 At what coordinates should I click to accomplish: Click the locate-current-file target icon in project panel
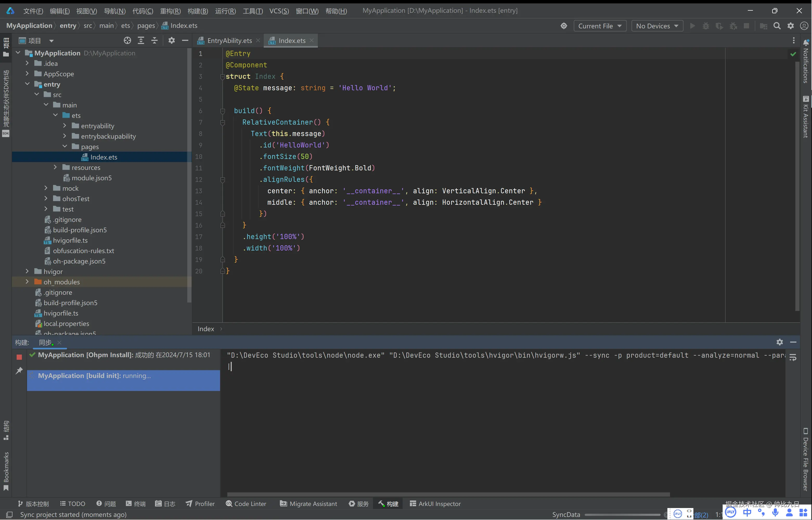(x=127, y=41)
